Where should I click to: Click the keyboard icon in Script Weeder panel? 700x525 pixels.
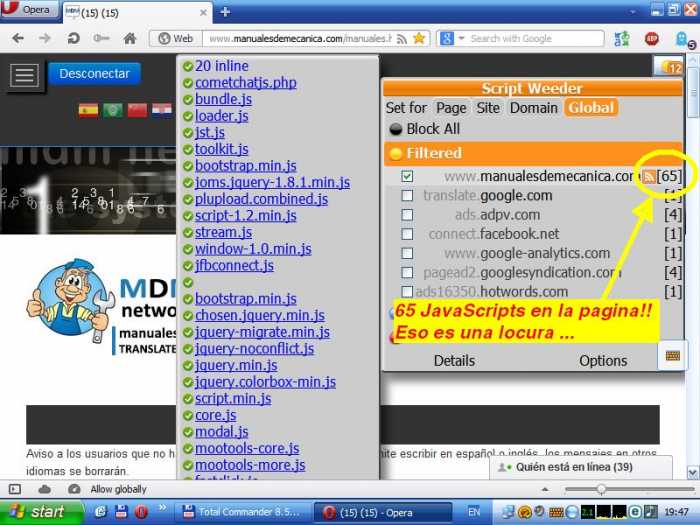[672, 356]
